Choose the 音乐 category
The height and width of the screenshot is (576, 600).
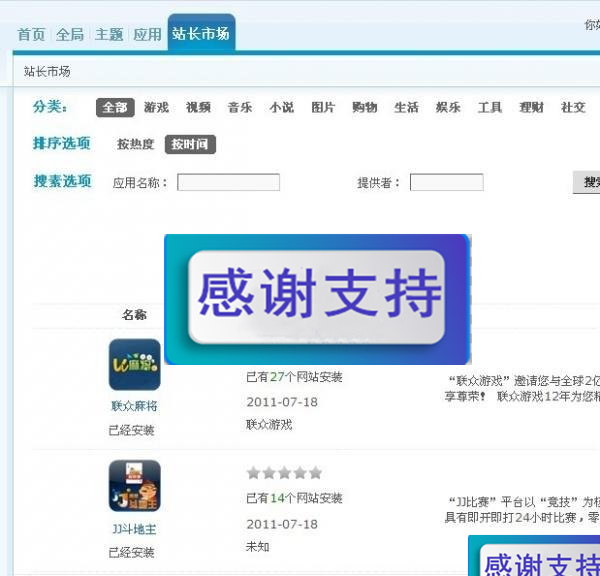tap(240, 108)
